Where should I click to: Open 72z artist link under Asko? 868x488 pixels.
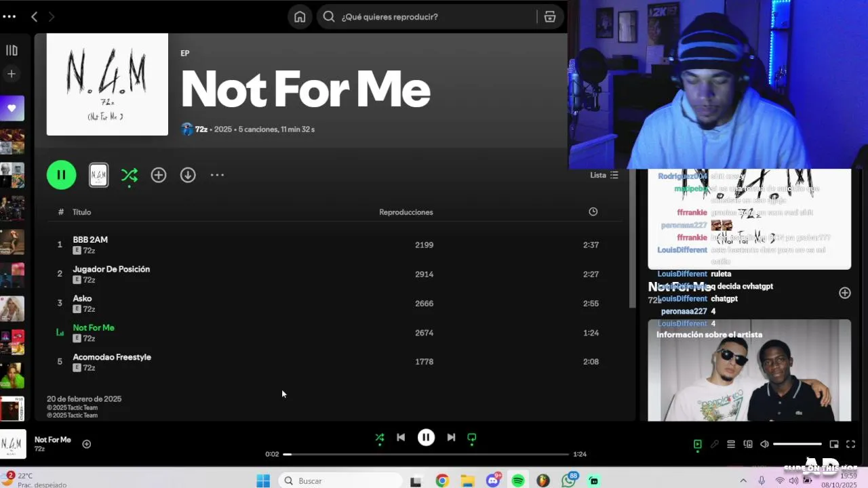point(89,309)
